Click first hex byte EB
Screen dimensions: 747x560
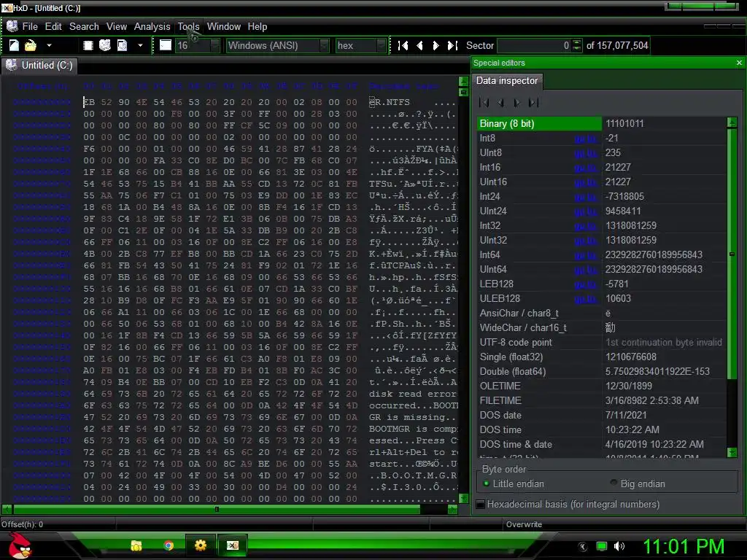coord(88,102)
